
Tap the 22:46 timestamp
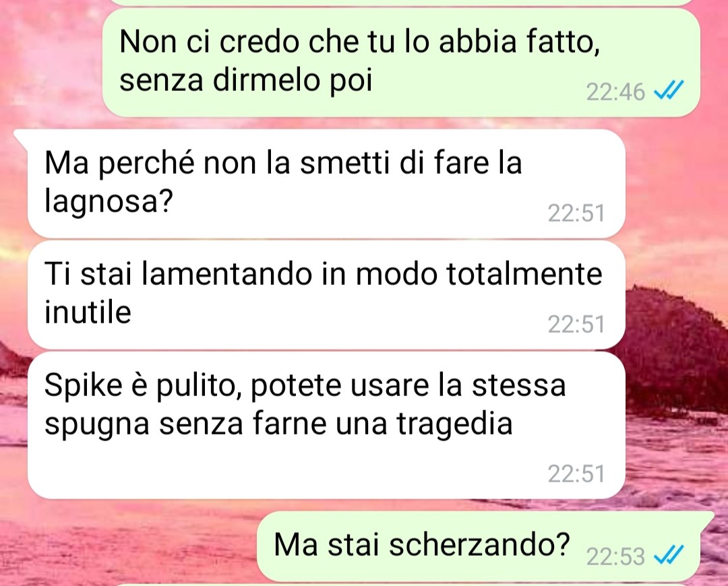point(615,92)
